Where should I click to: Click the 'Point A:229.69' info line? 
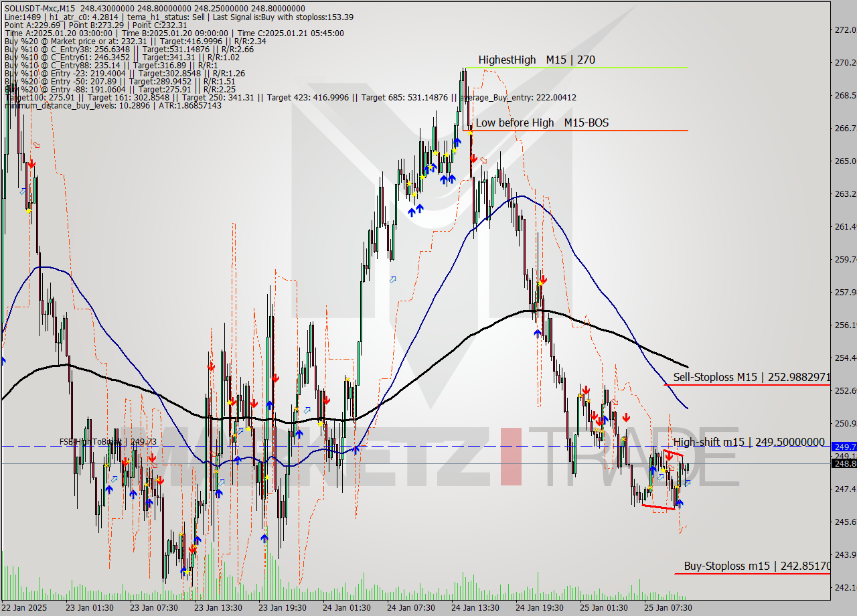[x=96, y=25]
